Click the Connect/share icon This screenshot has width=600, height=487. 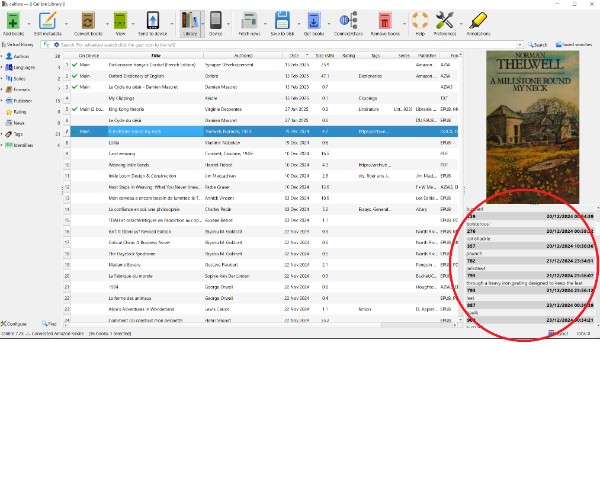[348, 22]
